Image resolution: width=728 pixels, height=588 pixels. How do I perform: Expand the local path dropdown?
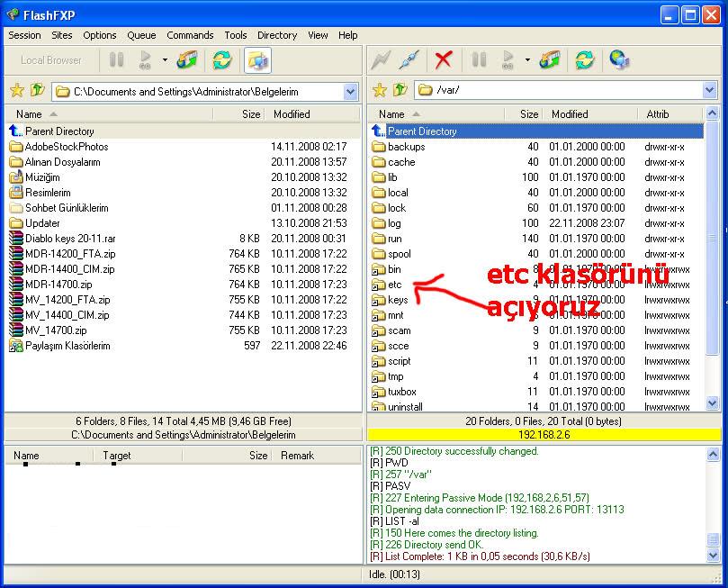click(x=350, y=91)
